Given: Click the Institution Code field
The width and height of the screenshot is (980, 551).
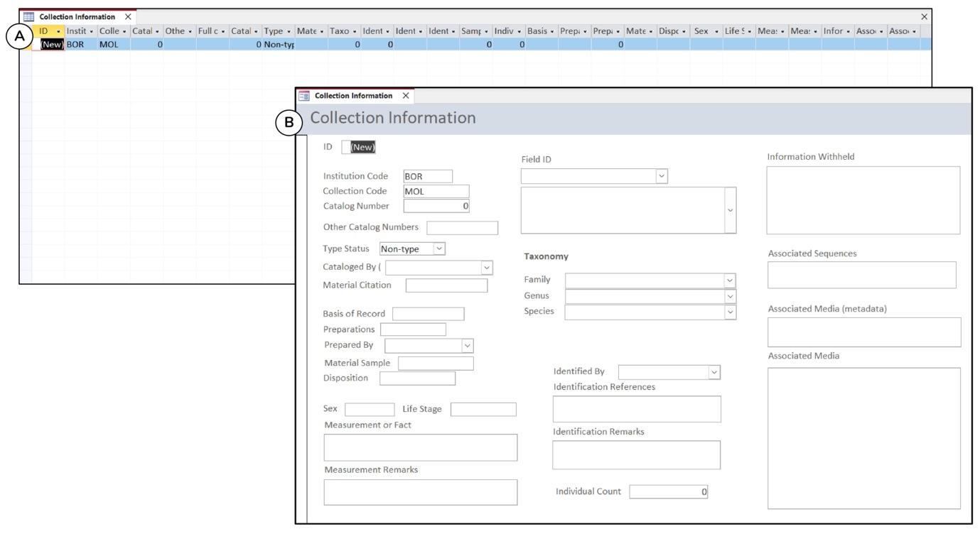Looking at the screenshot, I should [x=428, y=176].
